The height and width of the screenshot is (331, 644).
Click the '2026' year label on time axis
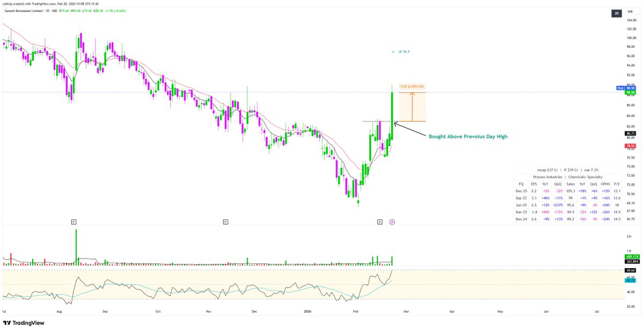[x=308, y=311]
